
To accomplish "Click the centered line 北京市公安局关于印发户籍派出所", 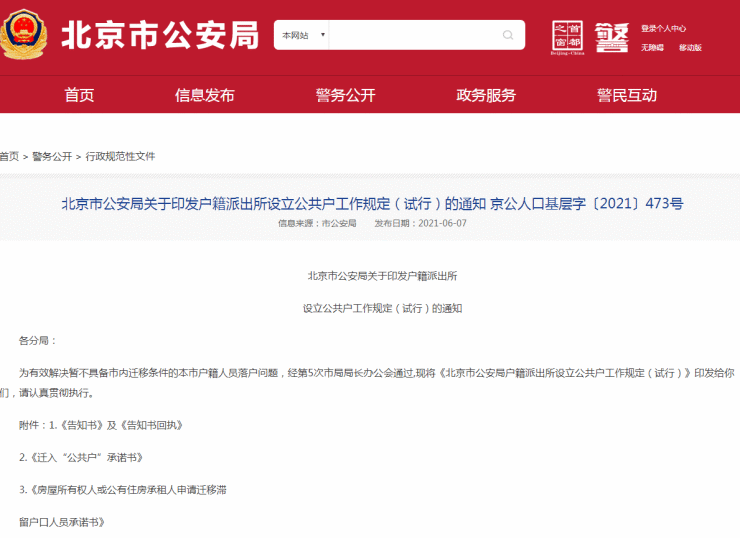I will coord(382,276).
